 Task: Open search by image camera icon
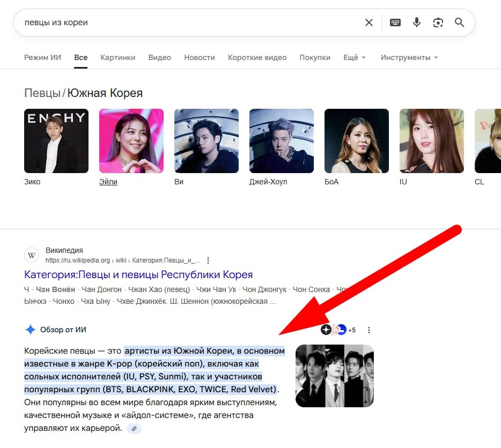coord(438,23)
